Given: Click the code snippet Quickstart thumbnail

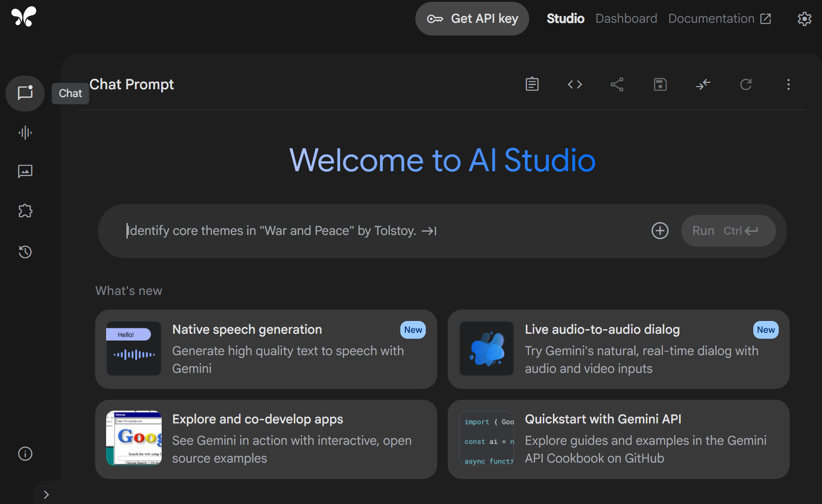Looking at the screenshot, I should (x=486, y=438).
